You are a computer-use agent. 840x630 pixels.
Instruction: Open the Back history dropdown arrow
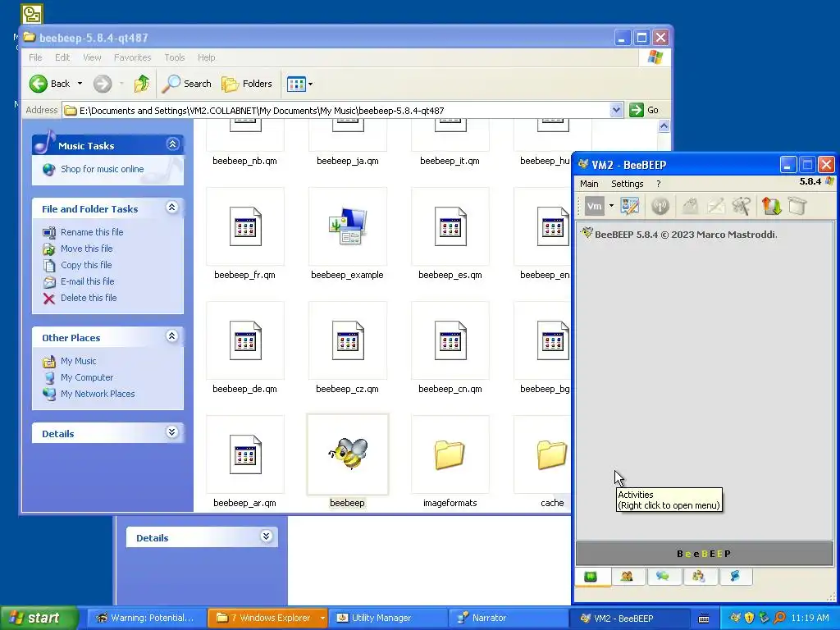[x=80, y=84]
